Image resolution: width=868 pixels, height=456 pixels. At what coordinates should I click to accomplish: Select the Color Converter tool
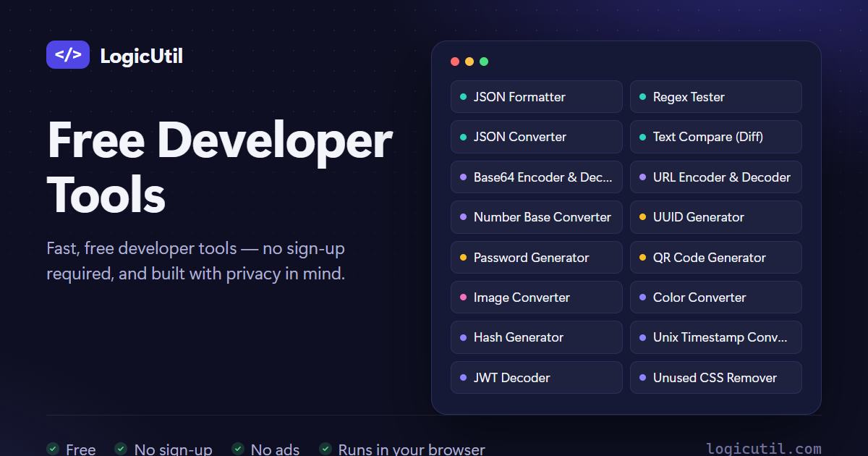pyautogui.click(x=716, y=297)
